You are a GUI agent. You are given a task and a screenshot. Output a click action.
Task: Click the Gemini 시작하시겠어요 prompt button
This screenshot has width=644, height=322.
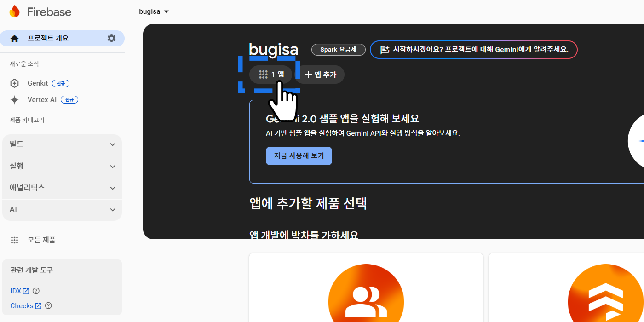474,50
